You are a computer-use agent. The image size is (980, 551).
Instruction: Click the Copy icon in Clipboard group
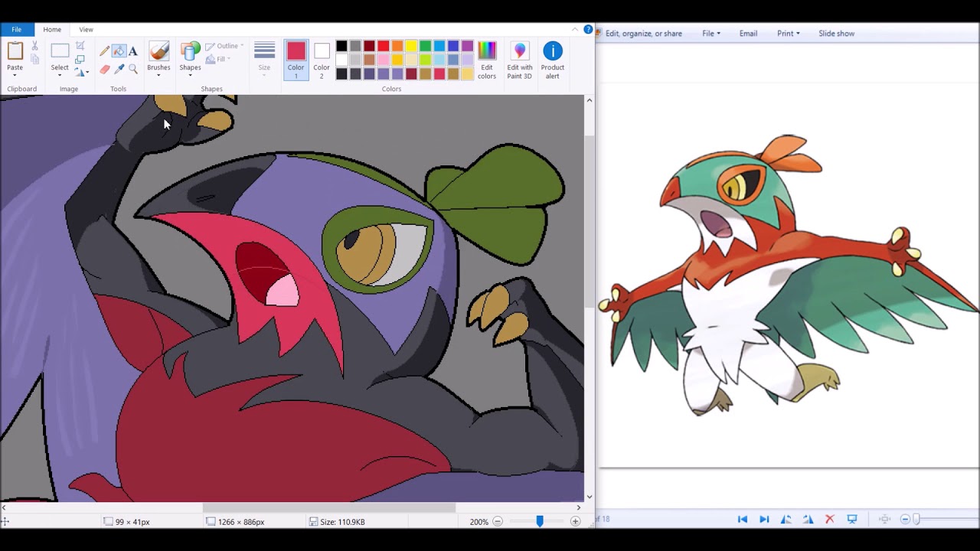34,59
